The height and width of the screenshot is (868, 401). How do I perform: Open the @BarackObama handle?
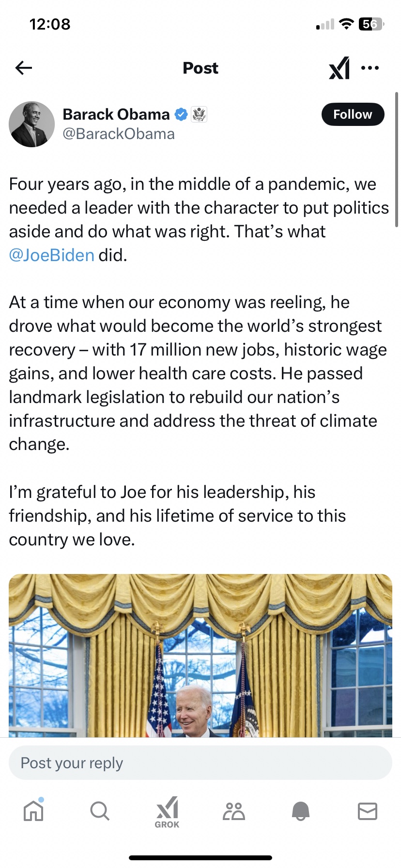click(x=119, y=134)
